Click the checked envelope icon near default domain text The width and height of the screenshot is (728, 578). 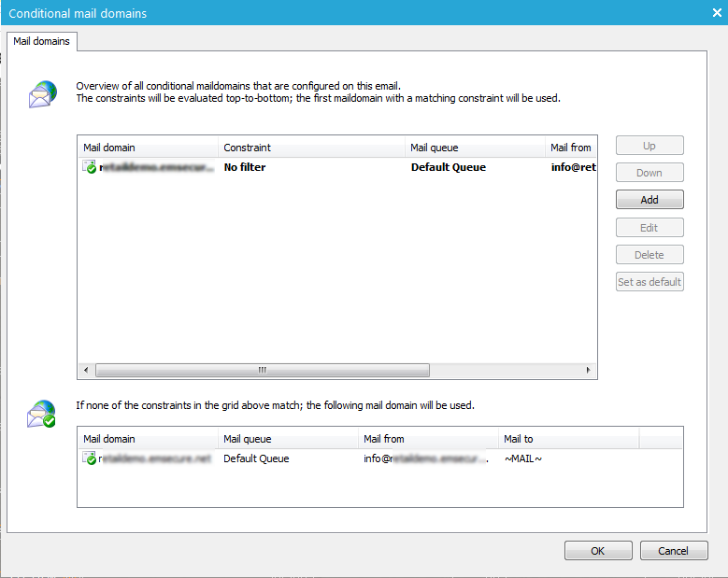[42, 414]
